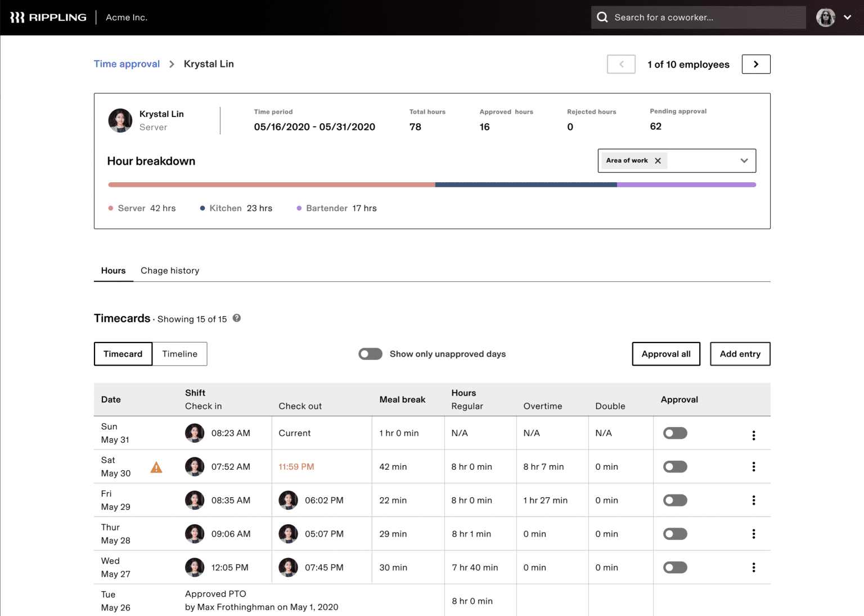Click the search magnifier icon
Image resolution: width=864 pixels, height=616 pixels.
click(x=602, y=17)
